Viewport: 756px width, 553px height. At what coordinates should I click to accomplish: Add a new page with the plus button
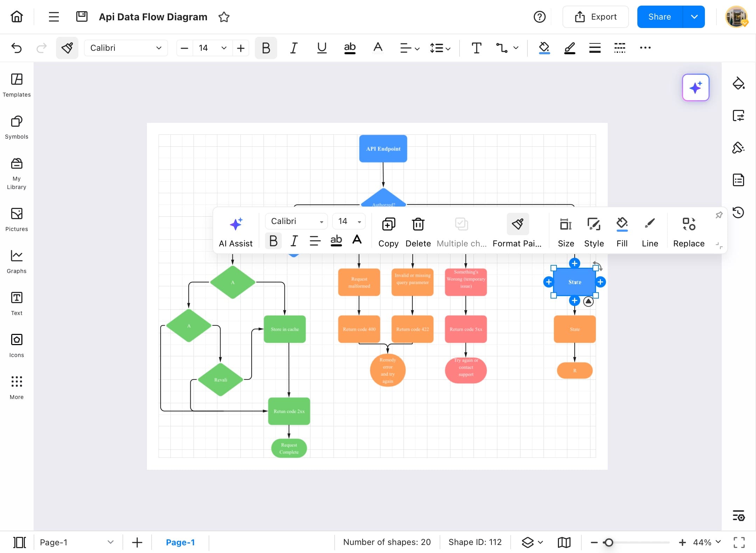coord(137,542)
